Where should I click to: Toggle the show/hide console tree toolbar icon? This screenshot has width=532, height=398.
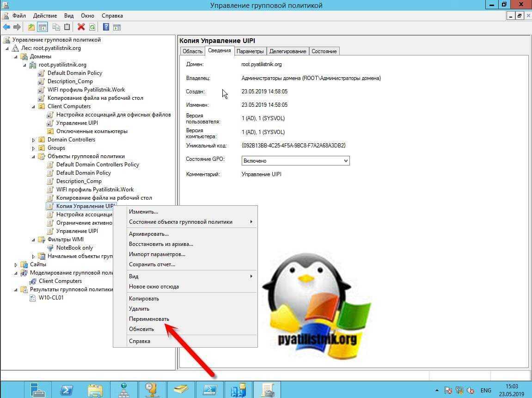click(43, 27)
